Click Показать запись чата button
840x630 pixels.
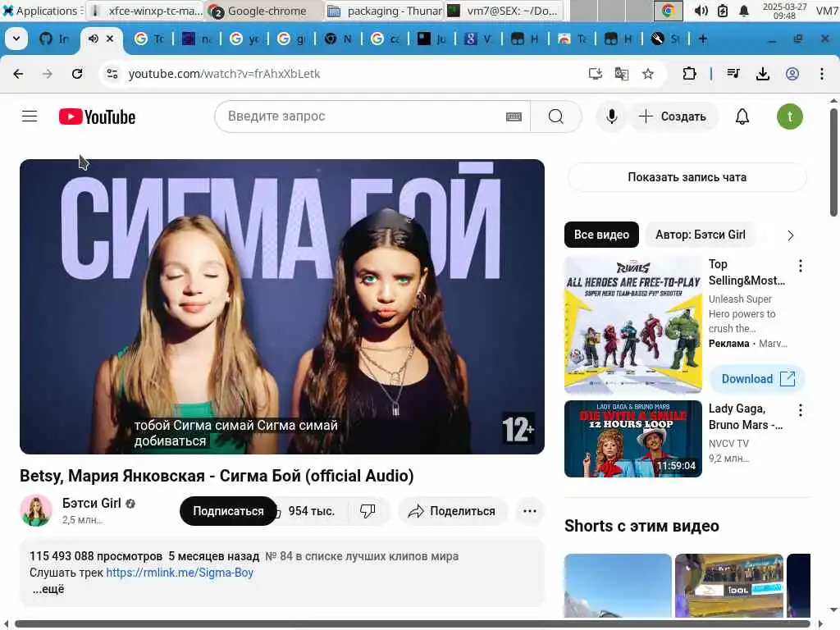pyautogui.click(x=687, y=177)
